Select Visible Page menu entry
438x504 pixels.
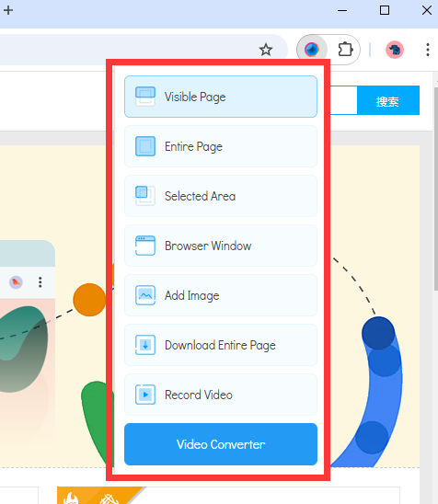(221, 97)
